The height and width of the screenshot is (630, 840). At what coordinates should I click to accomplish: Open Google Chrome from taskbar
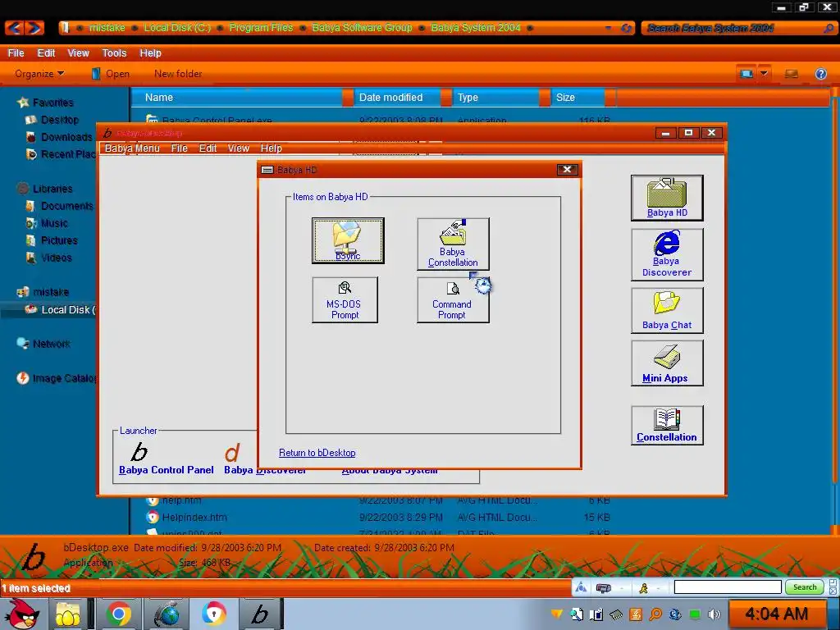click(118, 614)
